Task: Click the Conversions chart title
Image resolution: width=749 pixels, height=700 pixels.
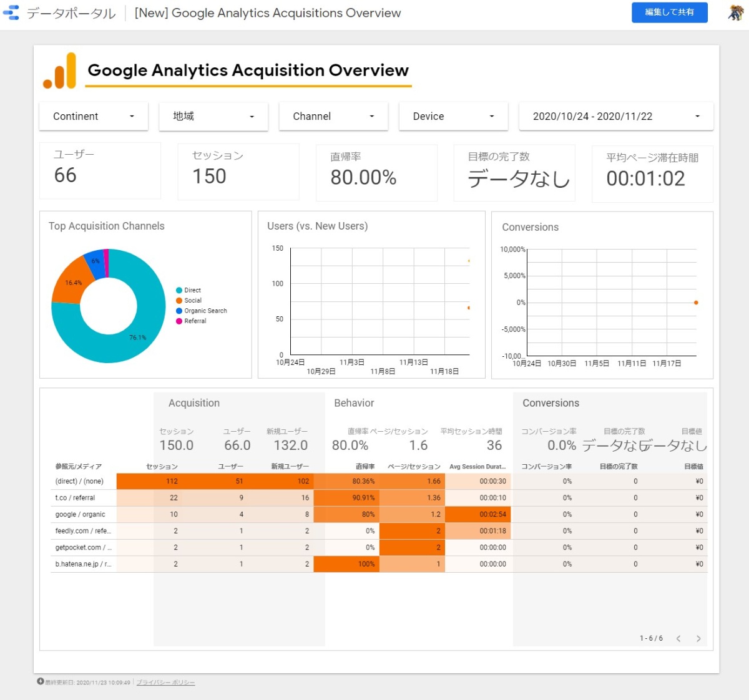Action: click(x=531, y=227)
